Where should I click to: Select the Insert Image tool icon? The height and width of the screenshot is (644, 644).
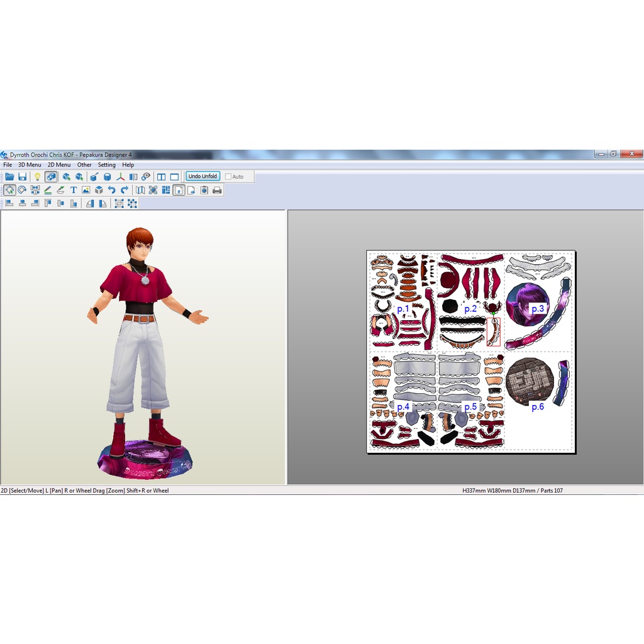[86, 190]
